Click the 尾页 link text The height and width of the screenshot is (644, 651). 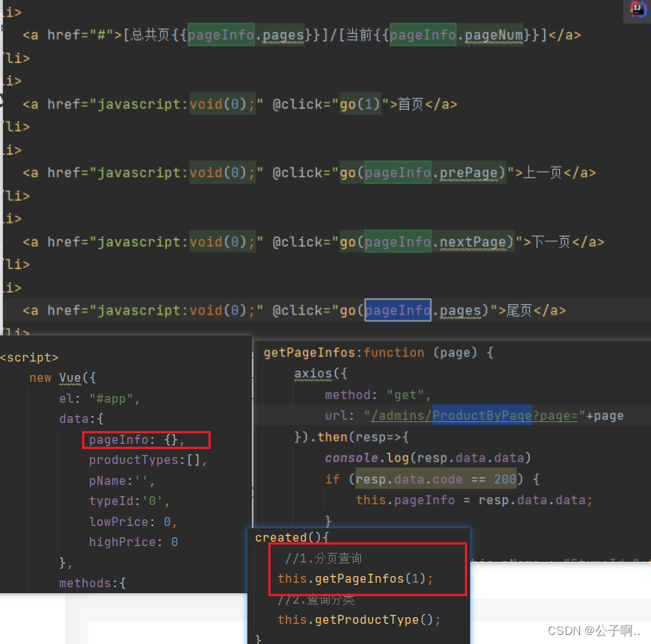click(x=519, y=310)
